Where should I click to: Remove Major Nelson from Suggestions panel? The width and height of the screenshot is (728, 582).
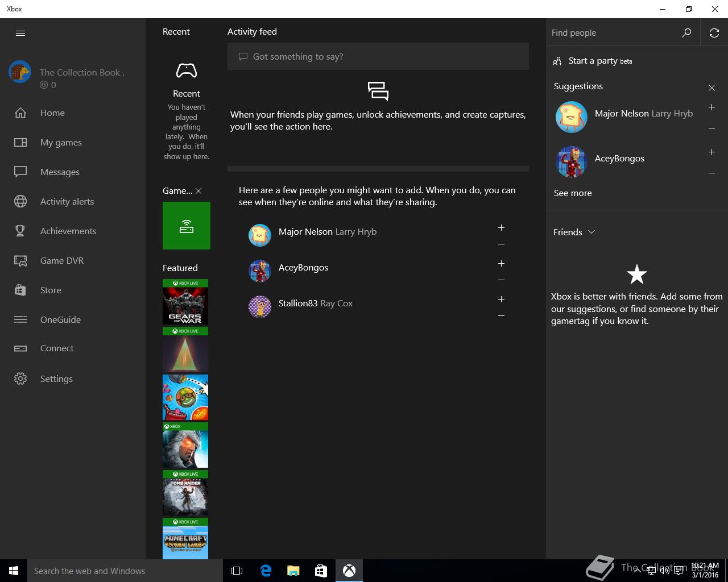point(712,128)
